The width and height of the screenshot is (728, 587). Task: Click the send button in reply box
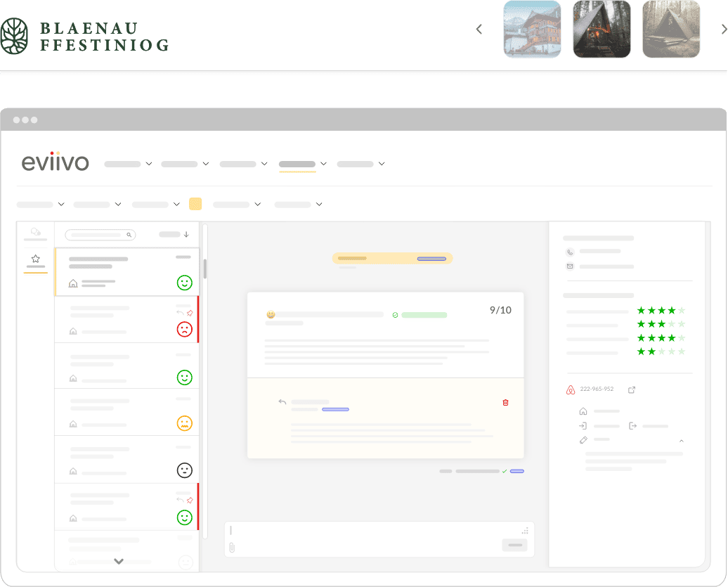514,546
